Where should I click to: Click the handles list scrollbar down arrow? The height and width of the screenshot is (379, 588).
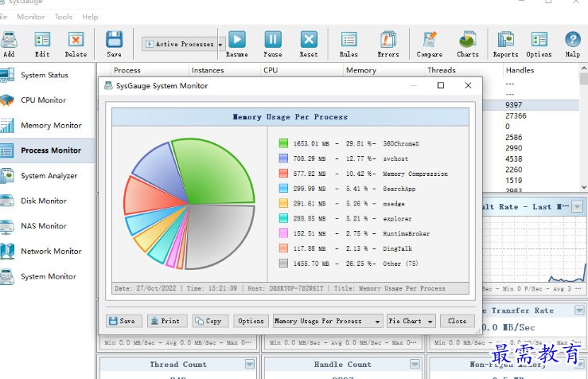(584, 187)
